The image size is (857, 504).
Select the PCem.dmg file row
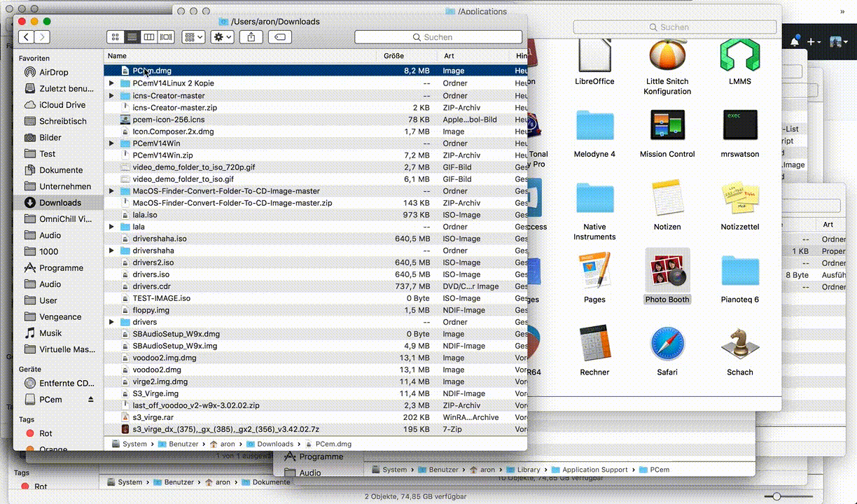pos(315,71)
